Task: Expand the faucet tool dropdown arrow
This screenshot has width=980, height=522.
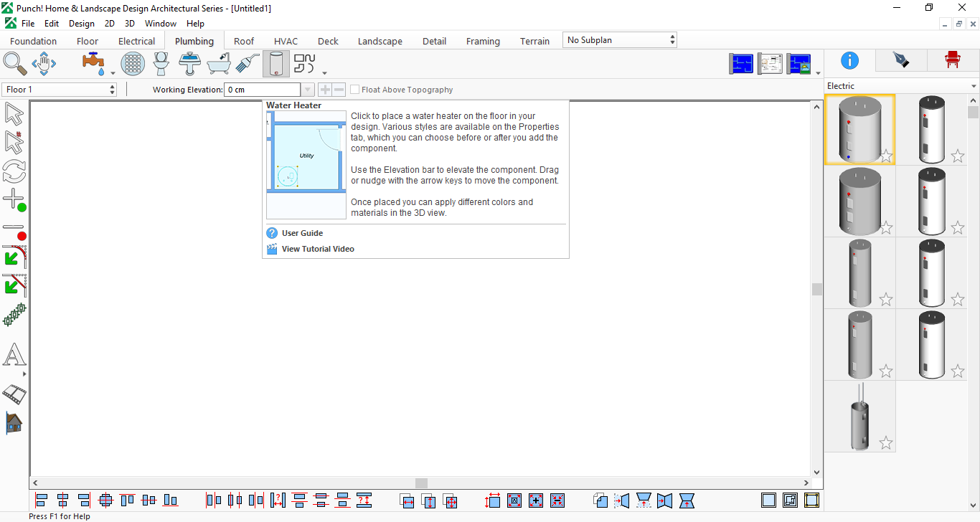Action: tap(113, 73)
